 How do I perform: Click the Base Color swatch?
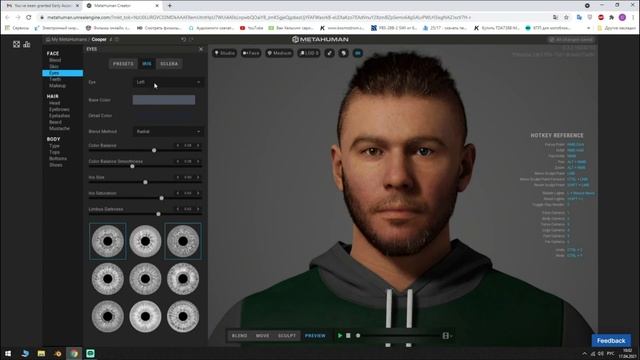(164, 100)
